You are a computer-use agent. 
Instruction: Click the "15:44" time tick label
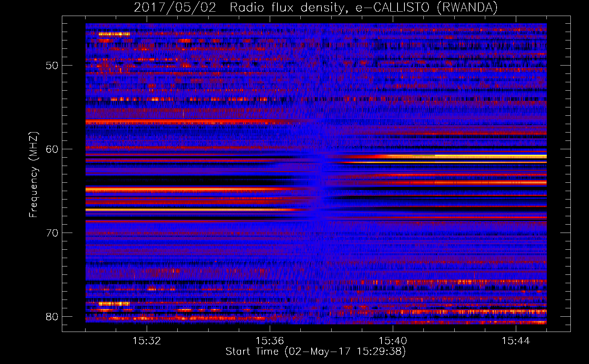click(516, 341)
